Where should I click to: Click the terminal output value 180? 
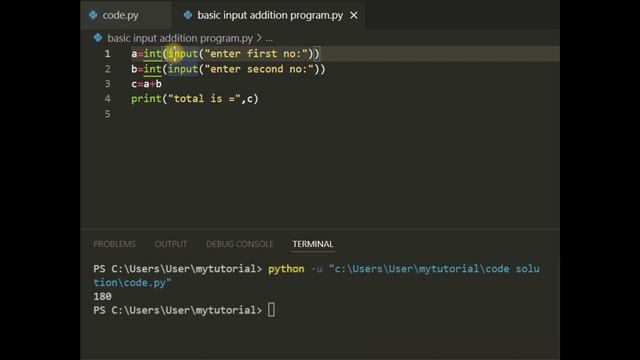pos(102,296)
